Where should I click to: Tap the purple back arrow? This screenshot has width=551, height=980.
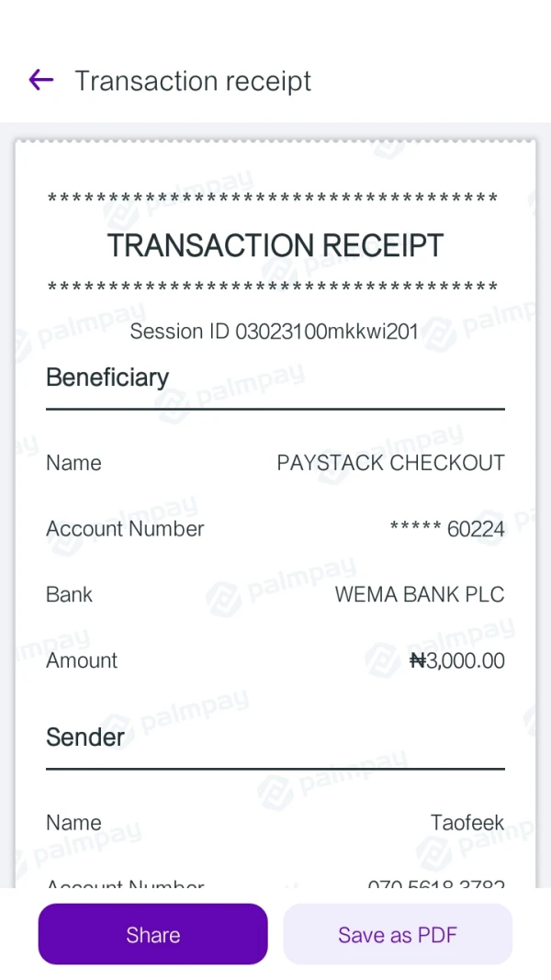(41, 81)
